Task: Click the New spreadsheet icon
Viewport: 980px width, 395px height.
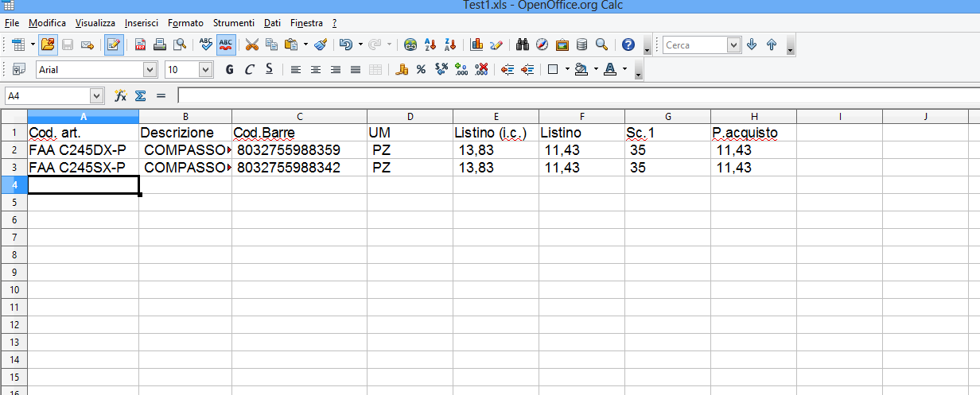Action: point(18,45)
